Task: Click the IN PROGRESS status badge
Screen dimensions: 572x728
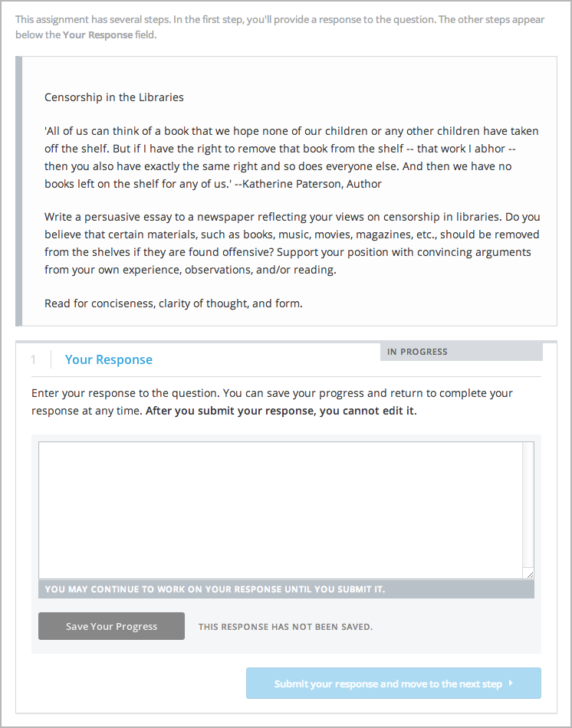Action: (417, 352)
